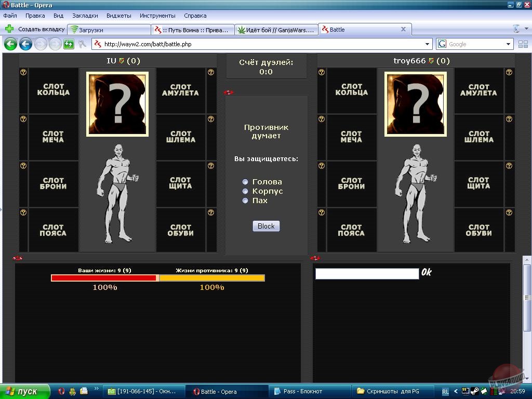Open the Закладки menu
Image resolution: width=532 pixels, height=399 pixels.
(85, 16)
